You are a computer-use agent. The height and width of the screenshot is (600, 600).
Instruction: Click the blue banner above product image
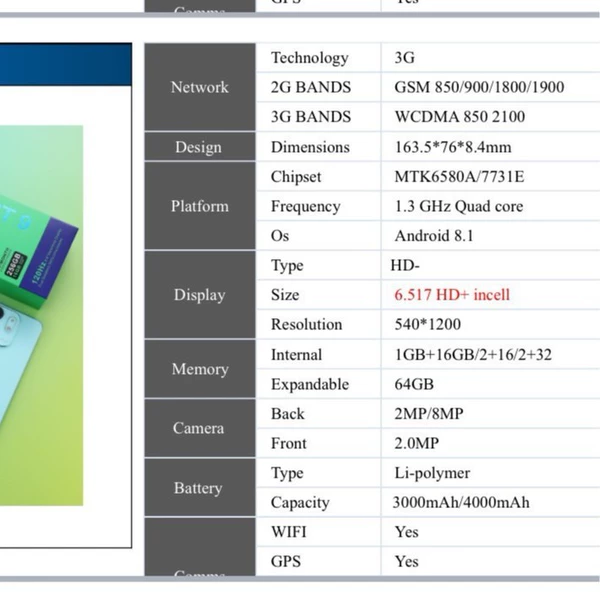point(66,64)
